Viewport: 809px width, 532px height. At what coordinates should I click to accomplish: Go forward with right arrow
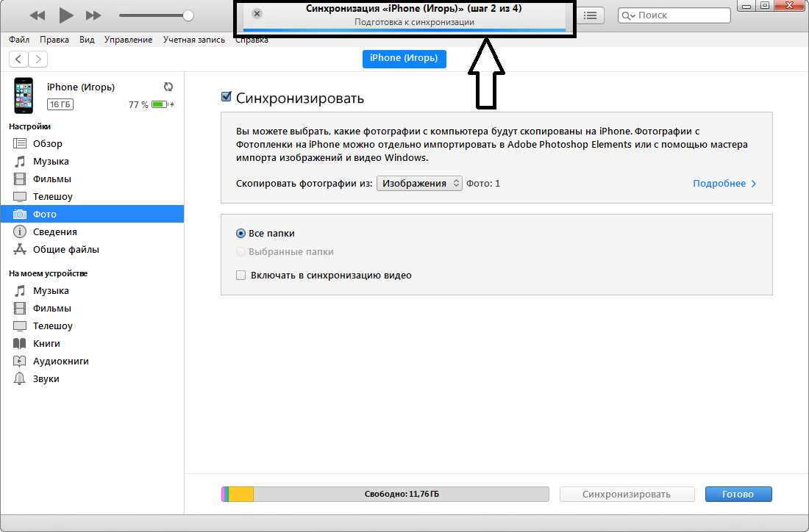pos(38,60)
